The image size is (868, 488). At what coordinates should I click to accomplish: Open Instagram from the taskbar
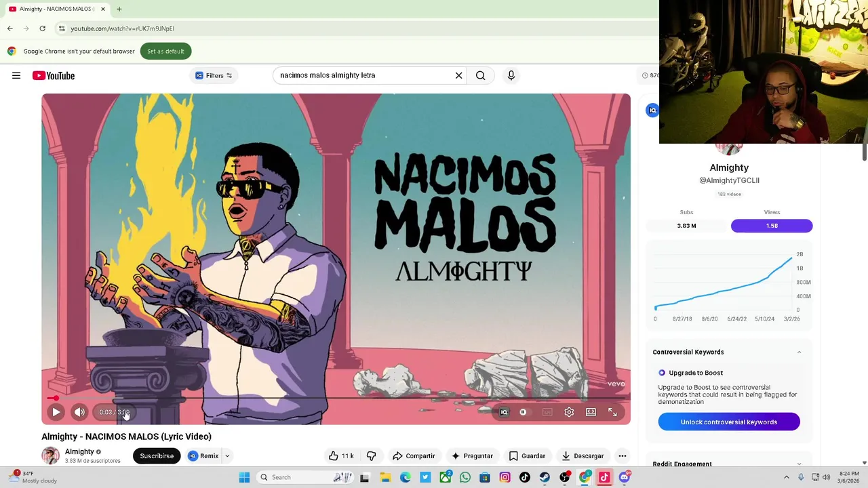click(505, 477)
